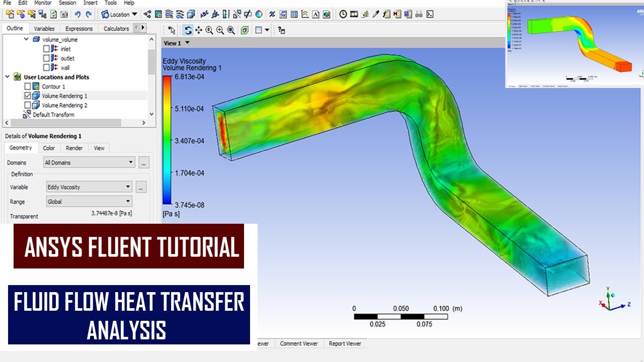Screen dimensions: 644x362
Task: Collapse the volume_volume tree node
Action: (26, 39)
